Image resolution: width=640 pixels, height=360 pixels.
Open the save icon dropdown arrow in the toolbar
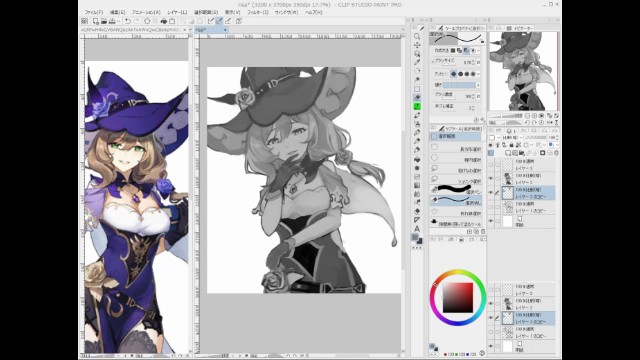(x=118, y=21)
